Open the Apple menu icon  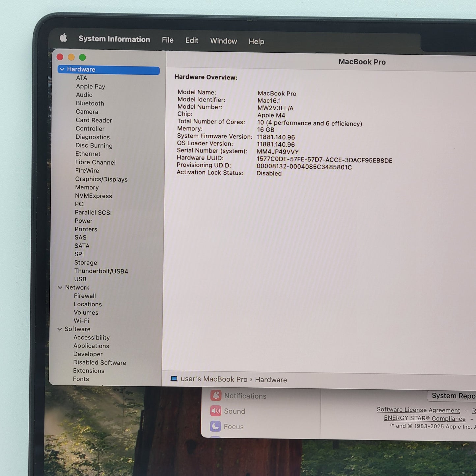[63, 38]
